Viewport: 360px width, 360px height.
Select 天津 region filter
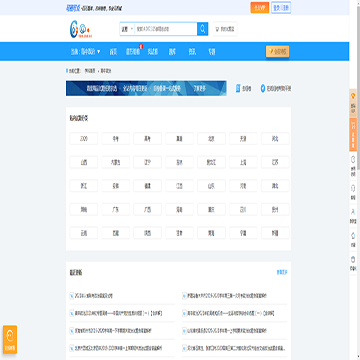(x=243, y=138)
